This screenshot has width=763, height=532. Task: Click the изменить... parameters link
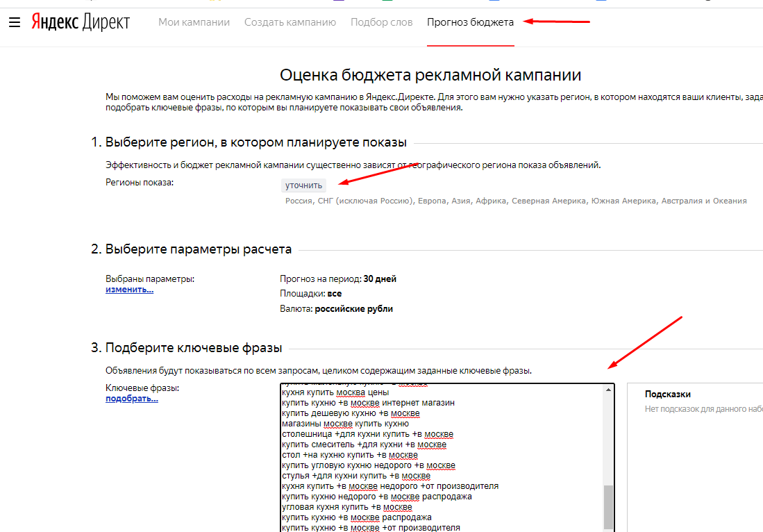(x=129, y=289)
